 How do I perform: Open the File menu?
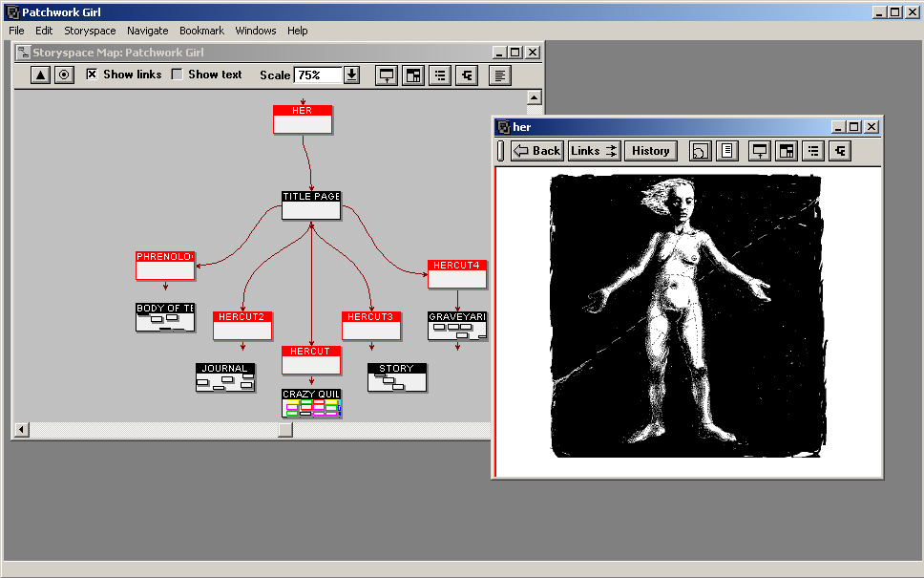[16, 31]
